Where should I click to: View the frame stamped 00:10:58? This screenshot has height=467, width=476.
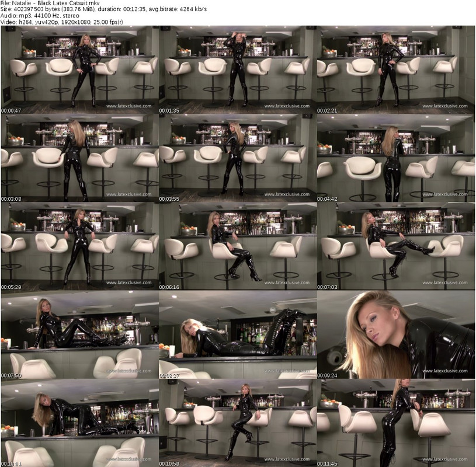pyautogui.click(x=238, y=423)
